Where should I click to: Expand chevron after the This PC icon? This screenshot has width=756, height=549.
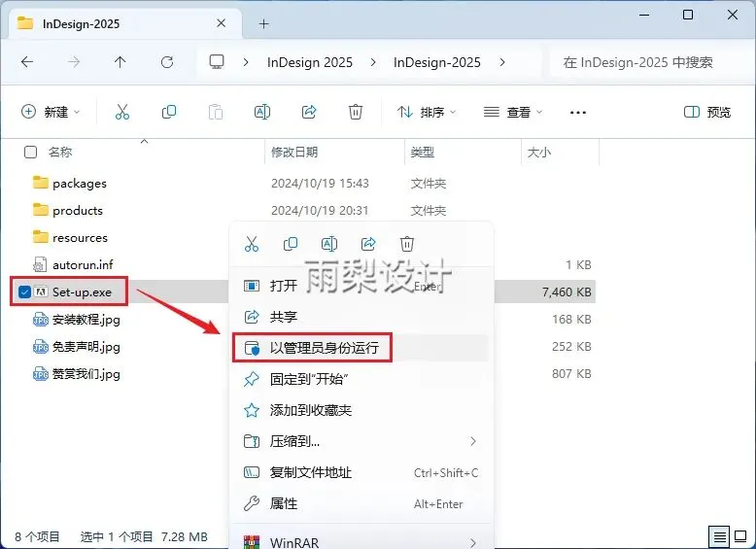click(246, 62)
